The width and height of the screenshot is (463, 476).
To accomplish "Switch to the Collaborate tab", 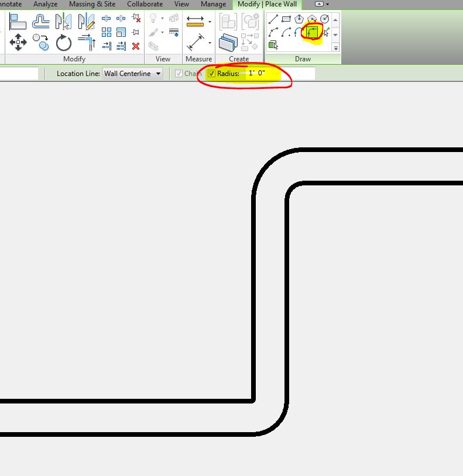I will tap(145, 4).
